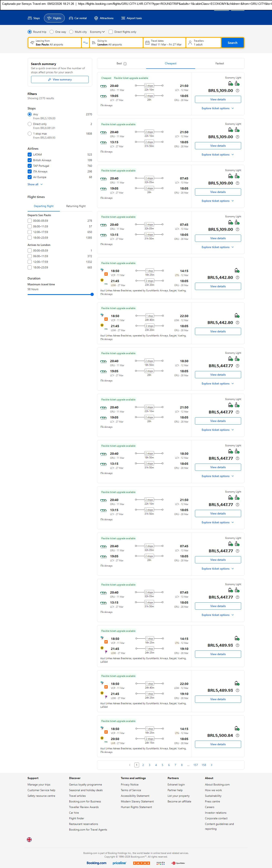This screenshot has width=272, height=868.
Task: Click the calendar icon in Travel dates field
Action: click(147, 43)
